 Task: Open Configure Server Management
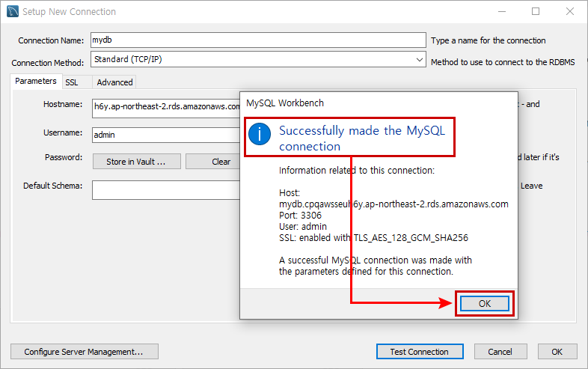point(85,352)
